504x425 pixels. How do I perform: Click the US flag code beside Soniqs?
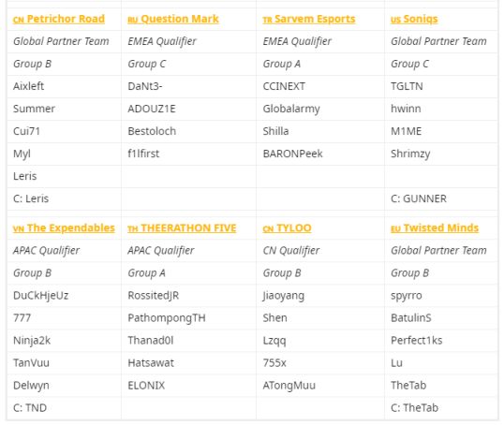click(395, 20)
